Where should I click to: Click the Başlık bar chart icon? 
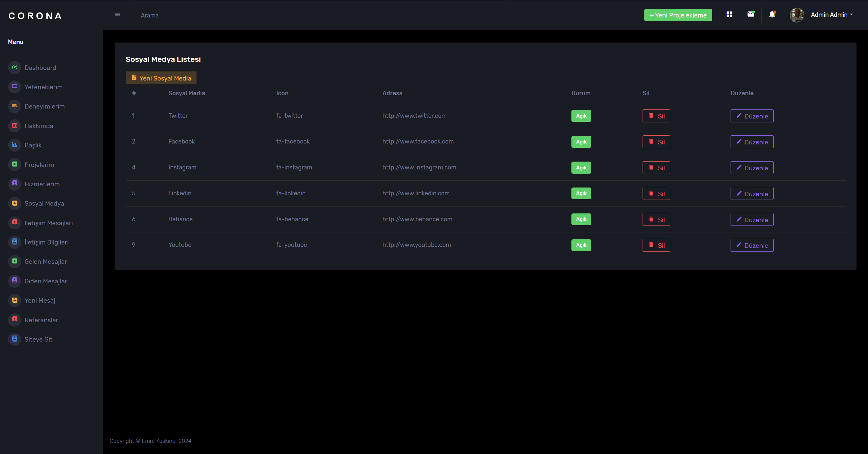click(14, 145)
